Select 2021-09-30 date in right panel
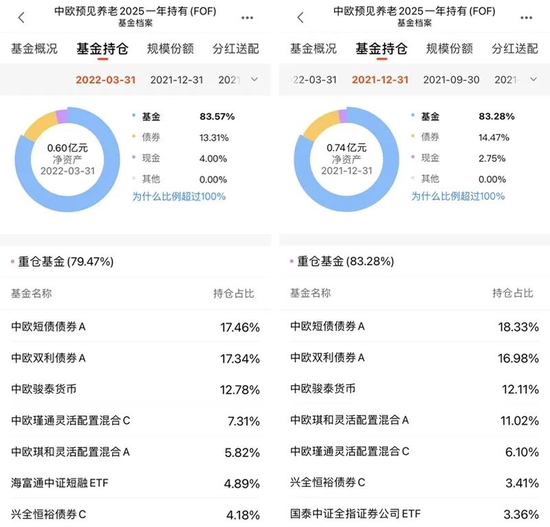 [x=451, y=80]
